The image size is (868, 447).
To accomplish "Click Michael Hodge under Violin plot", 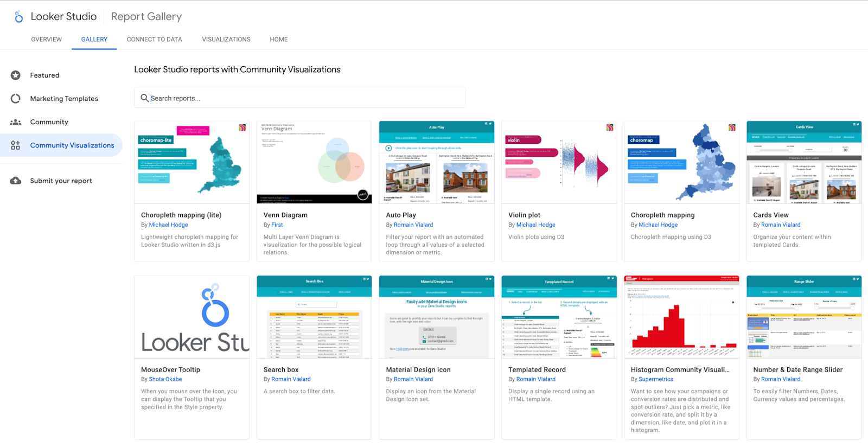I will pyautogui.click(x=536, y=225).
